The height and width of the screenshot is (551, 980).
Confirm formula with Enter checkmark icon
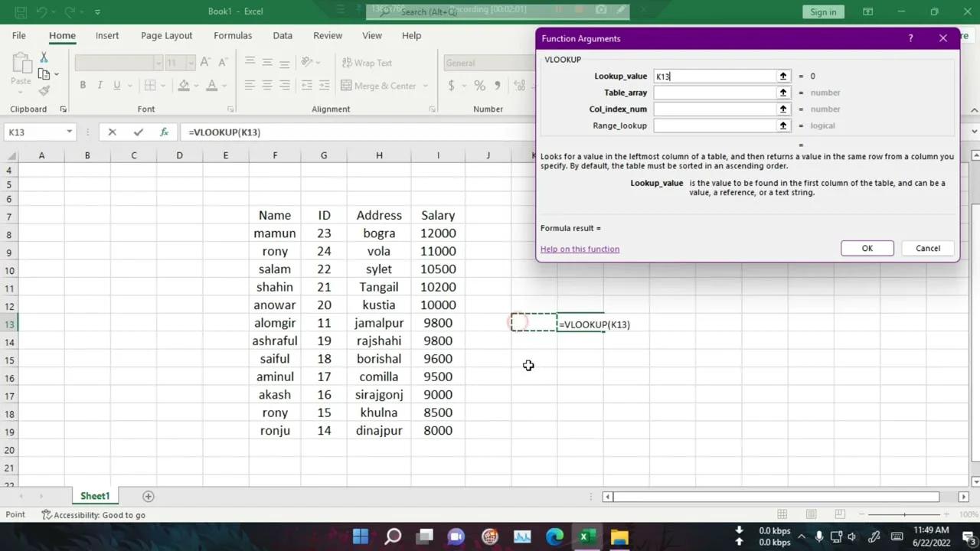[x=138, y=132]
